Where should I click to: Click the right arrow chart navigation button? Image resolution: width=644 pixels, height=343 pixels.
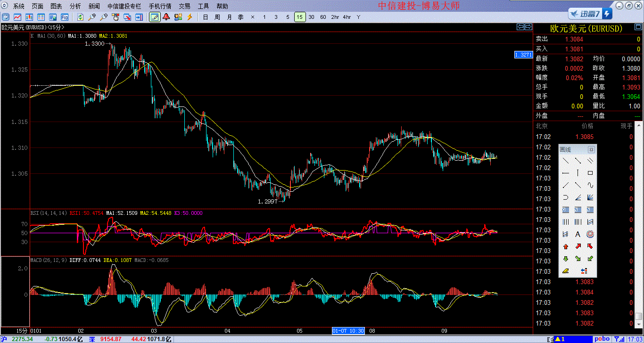click(528, 27)
